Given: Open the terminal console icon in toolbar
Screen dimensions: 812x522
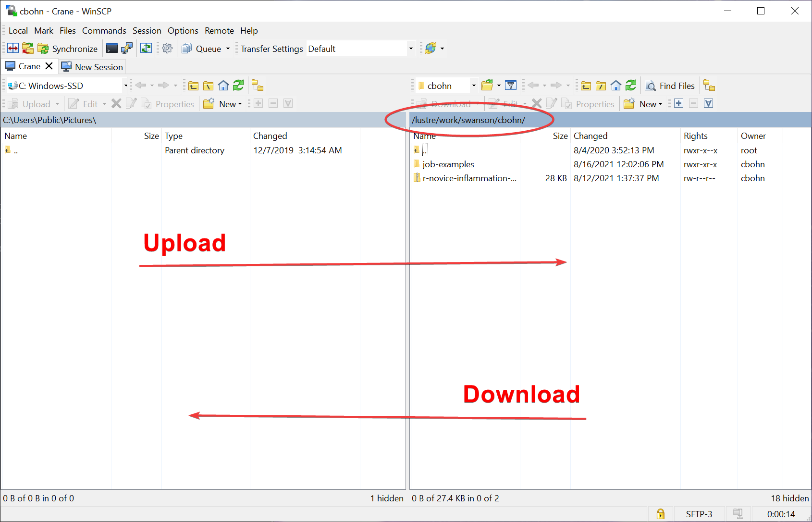Looking at the screenshot, I should pyautogui.click(x=112, y=49).
